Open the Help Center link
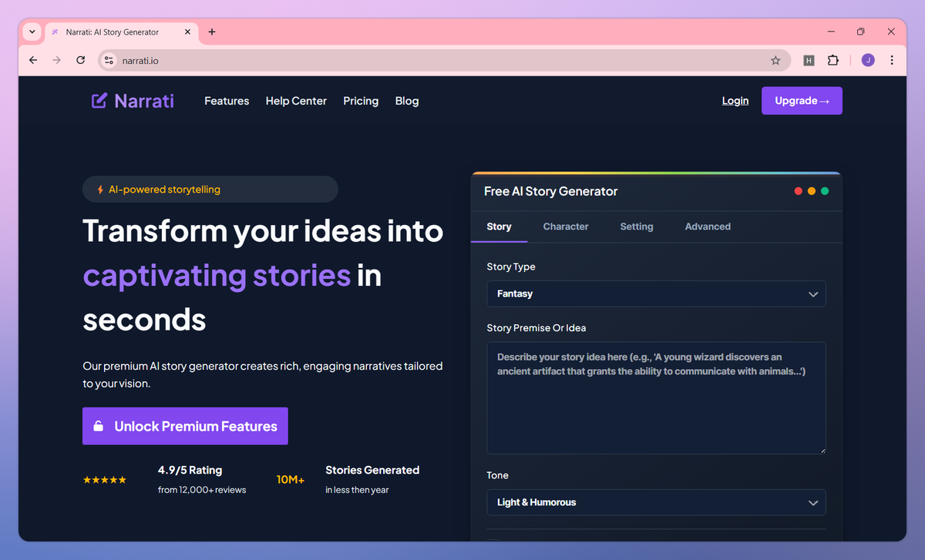This screenshot has width=925, height=560. click(x=296, y=101)
